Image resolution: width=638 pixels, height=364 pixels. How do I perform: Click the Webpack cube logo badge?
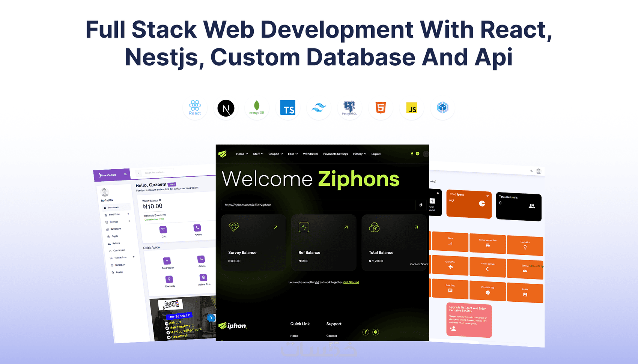442,108
